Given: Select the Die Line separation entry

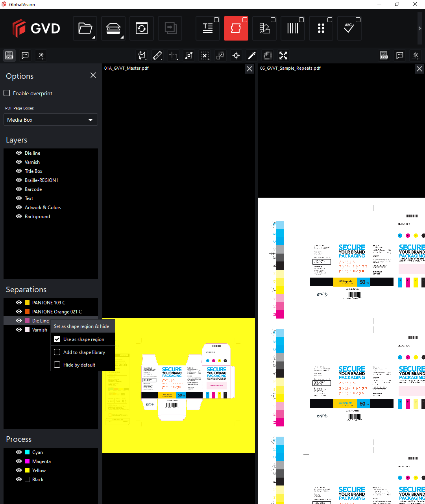Looking at the screenshot, I should click(x=41, y=321).
